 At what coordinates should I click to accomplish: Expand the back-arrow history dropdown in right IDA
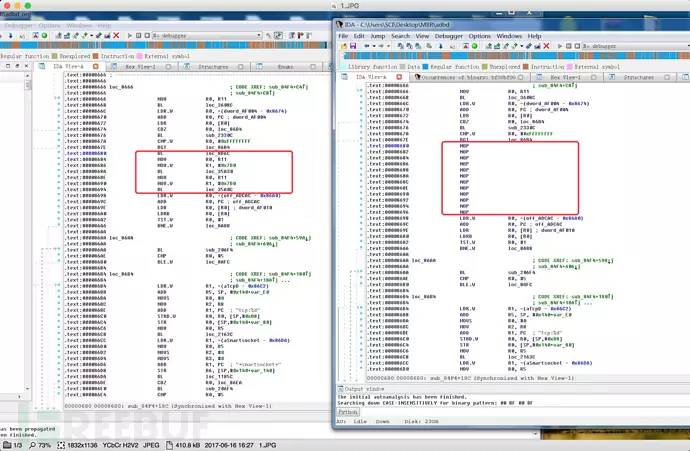point(374,46)
